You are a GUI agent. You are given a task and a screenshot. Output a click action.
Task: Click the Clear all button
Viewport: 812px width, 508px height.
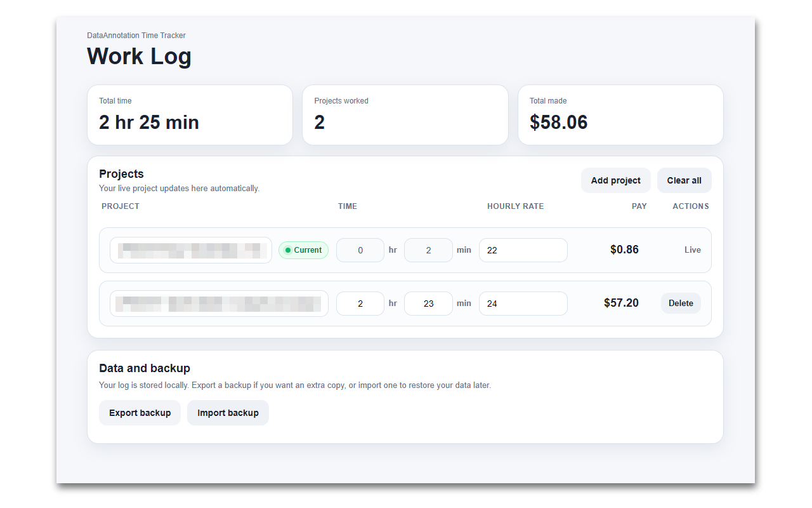684,180
